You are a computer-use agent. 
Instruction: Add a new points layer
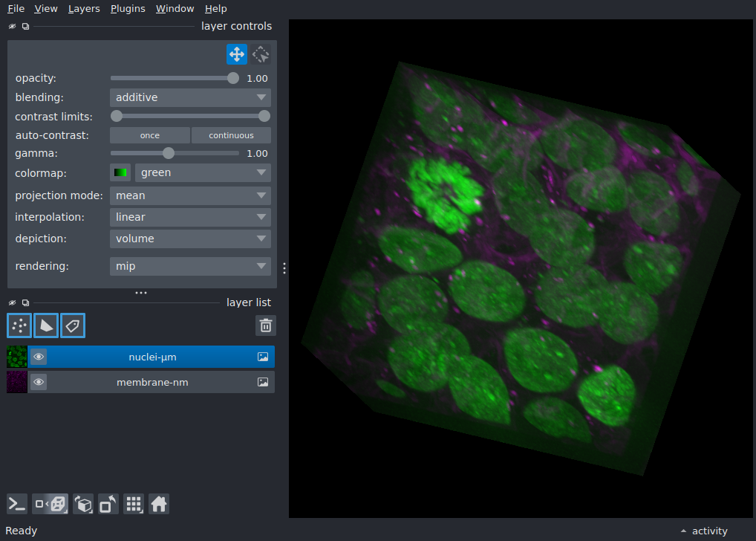[x=19, y=325]
